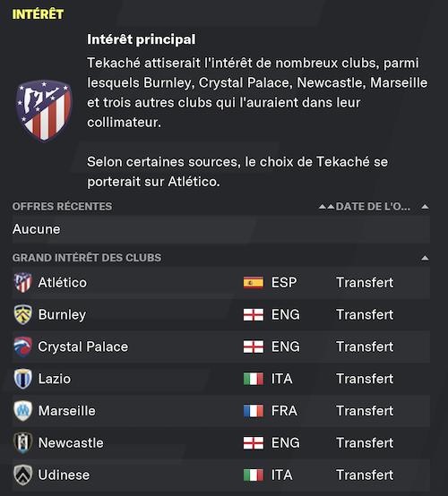This screenshot has width=448, height=496.
Task: Click the France flag beside FRA
Action: coord(254,411)
